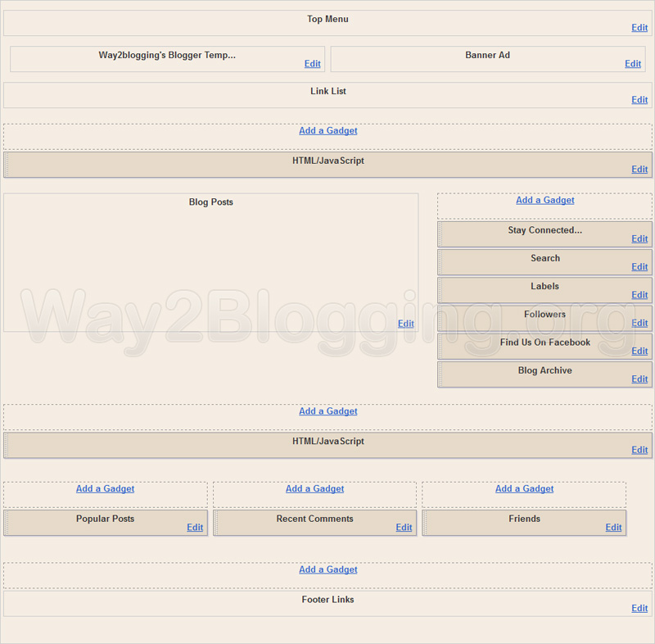Add a Gadget above Footer Links
The height and width of the screenshot is (644, 655).
(x=328, y=569)
